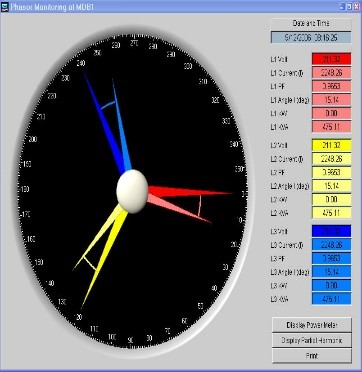The width and height of the screenshot is (362, 372).
Task: Click the "L1 Volt" label text
Action: [279, 60]
